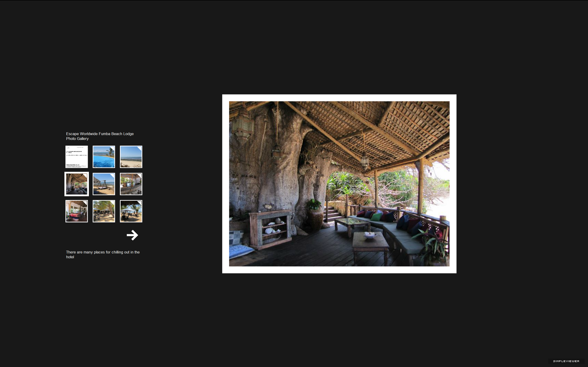This screenshot has height=367, width=588.
Task: Open the white text document thumbnail
Action: (x=76, y=157)
